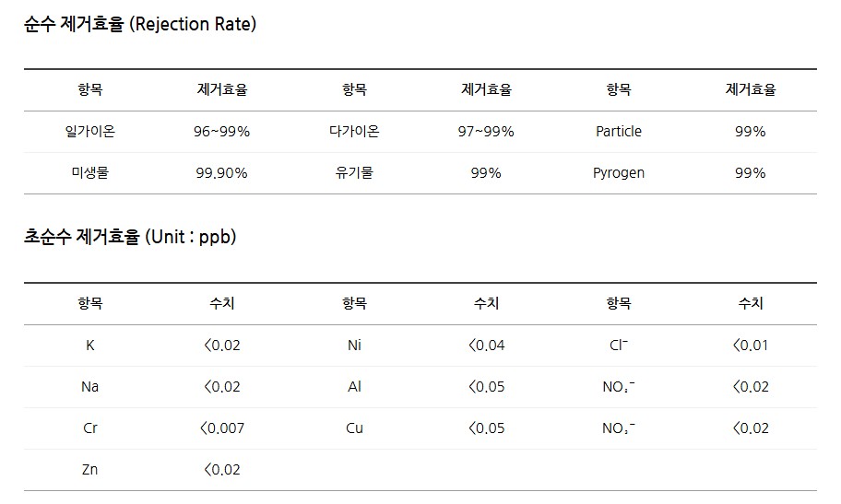This screenshot has height=504, width=841.
Task: Click the 미생물 table cell
Action: [x=90, y=173]
